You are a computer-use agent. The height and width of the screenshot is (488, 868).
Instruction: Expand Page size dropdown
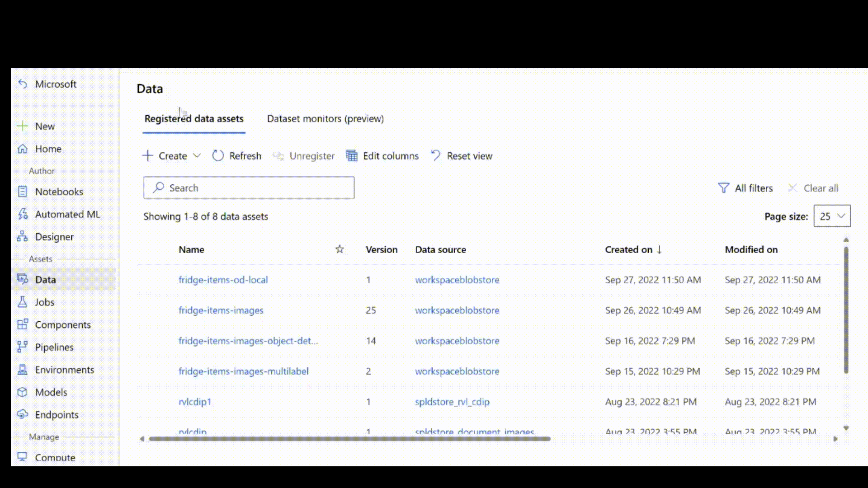(x=832, y=216)
